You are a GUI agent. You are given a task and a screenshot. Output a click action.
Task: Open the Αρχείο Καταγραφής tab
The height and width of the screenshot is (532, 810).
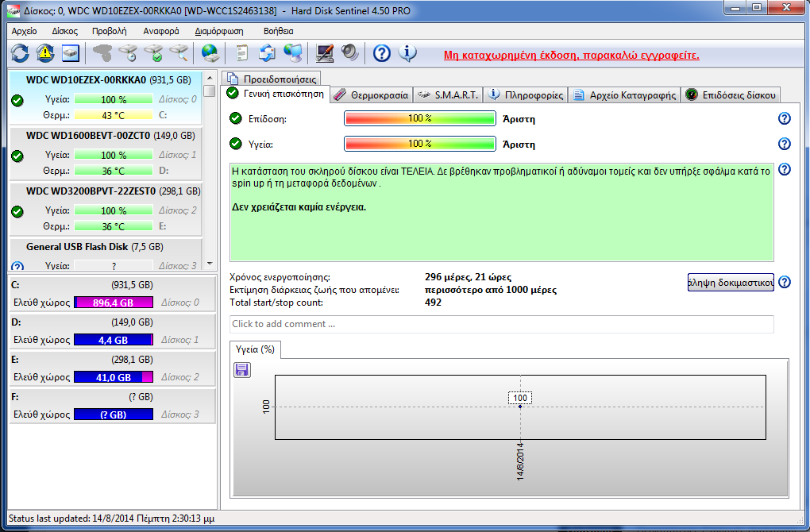pos(625,95)
